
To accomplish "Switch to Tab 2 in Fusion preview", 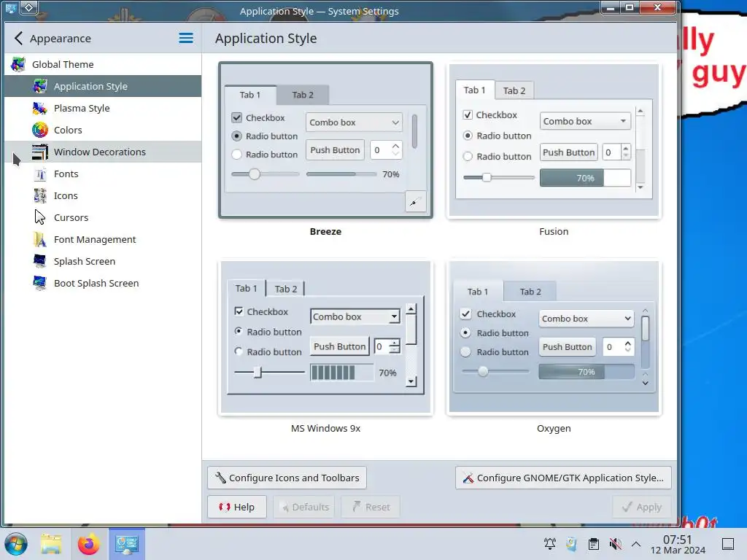I will point(514,90).
